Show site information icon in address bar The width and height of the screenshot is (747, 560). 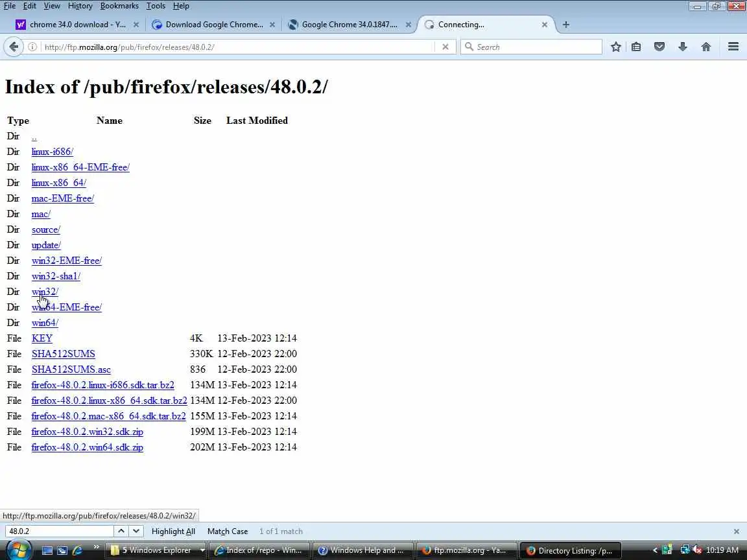32,47
